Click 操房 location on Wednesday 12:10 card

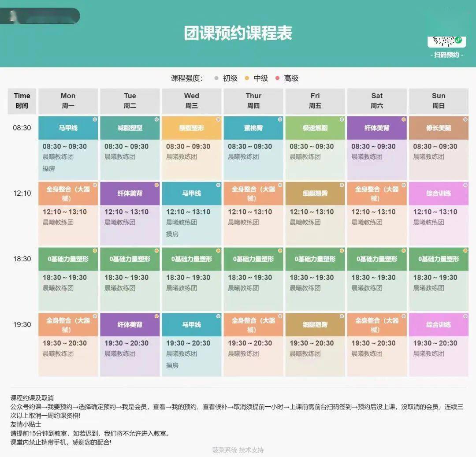click(x=172, y=234)
